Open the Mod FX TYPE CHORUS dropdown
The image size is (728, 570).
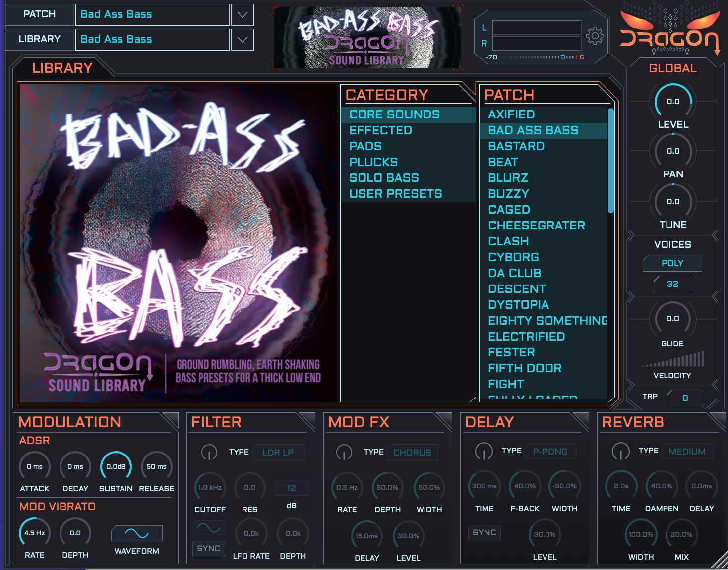(x=413, y=453)
